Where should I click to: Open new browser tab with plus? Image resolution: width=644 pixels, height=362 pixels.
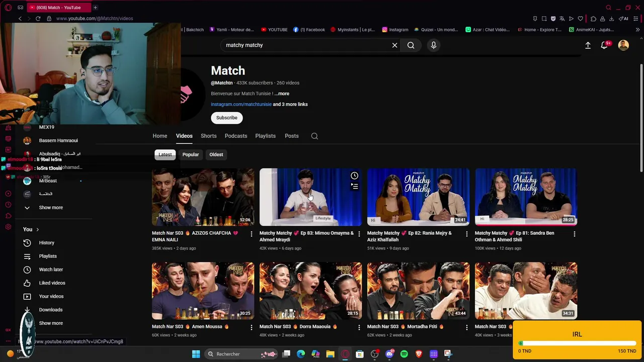pos(95,8)
